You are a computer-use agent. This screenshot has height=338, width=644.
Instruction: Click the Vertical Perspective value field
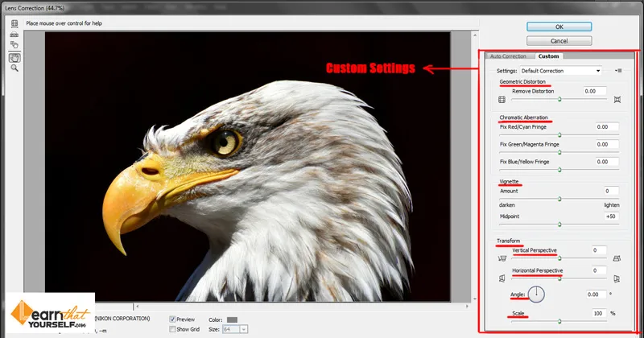click(x=599, y=250)
